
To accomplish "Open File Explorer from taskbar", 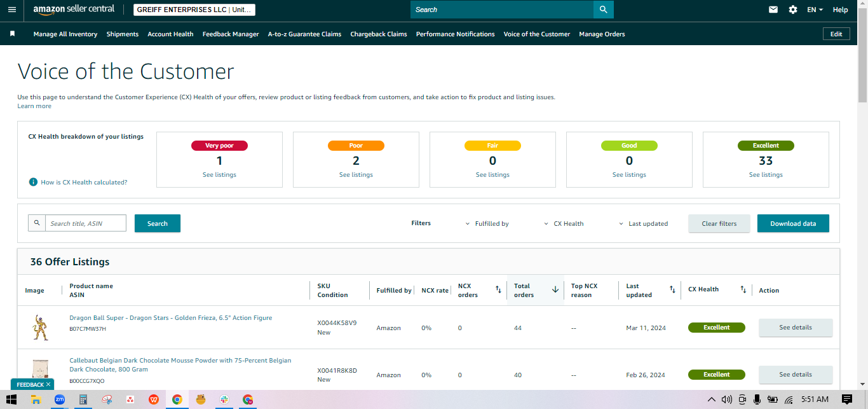I will 36,399.
